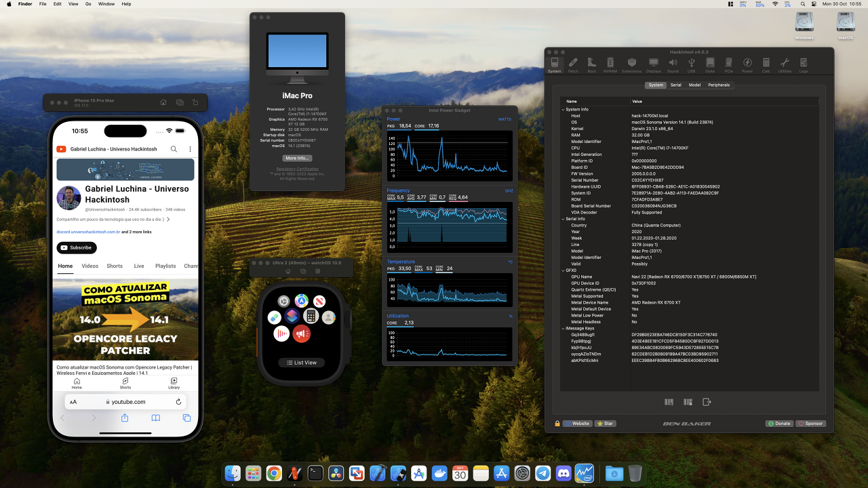Screen dimensions: 868x488
Task: Tap the Safari bookmarks icon on the iPhone
Action: [x=155, y=418]
